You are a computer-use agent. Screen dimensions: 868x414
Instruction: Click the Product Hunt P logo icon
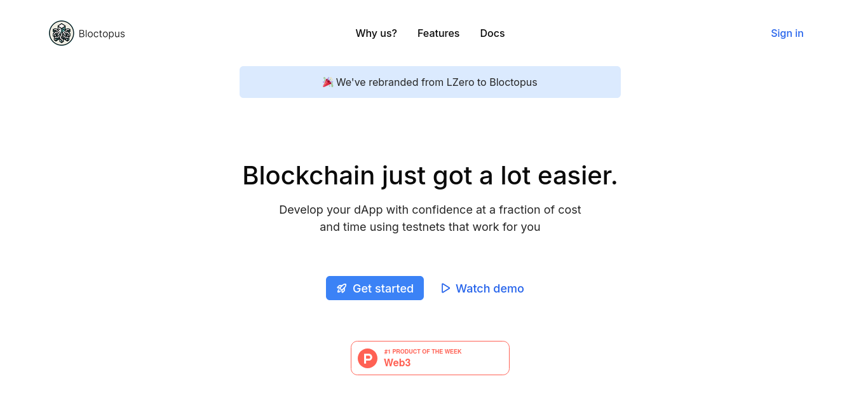point(368,358)
